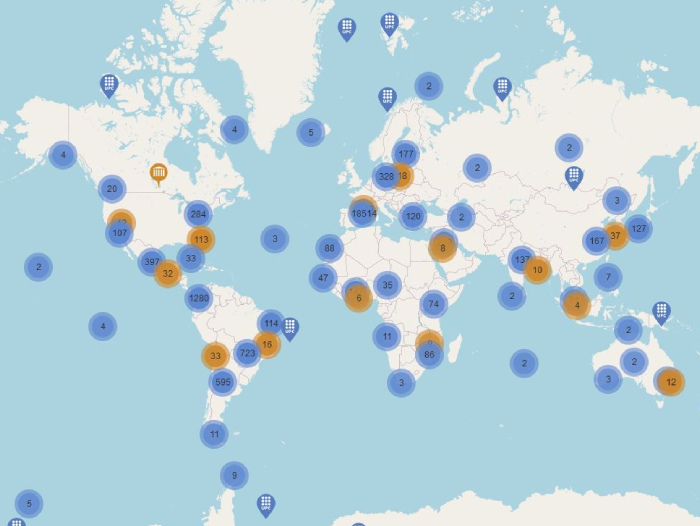
Task: Click the 595 cluster in Argentina
Action: [222, 382]
